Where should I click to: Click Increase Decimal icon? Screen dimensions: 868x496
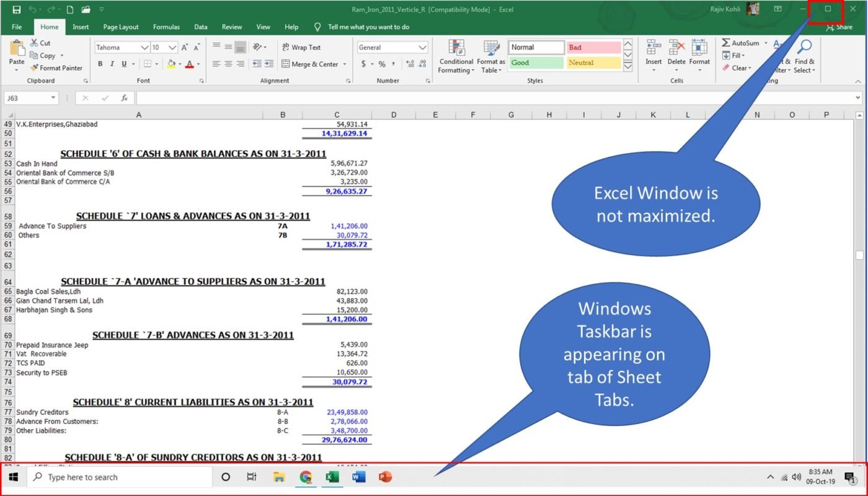(x=409, y=64)
